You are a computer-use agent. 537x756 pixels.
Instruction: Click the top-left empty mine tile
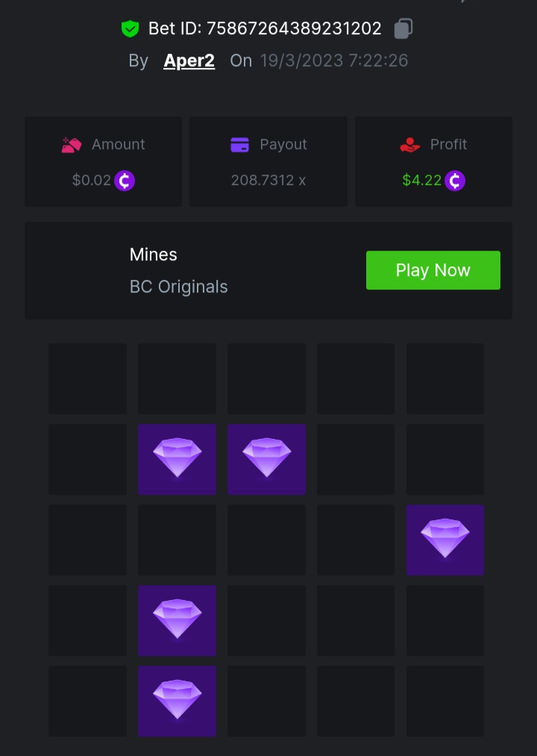(x=87, y=378)
